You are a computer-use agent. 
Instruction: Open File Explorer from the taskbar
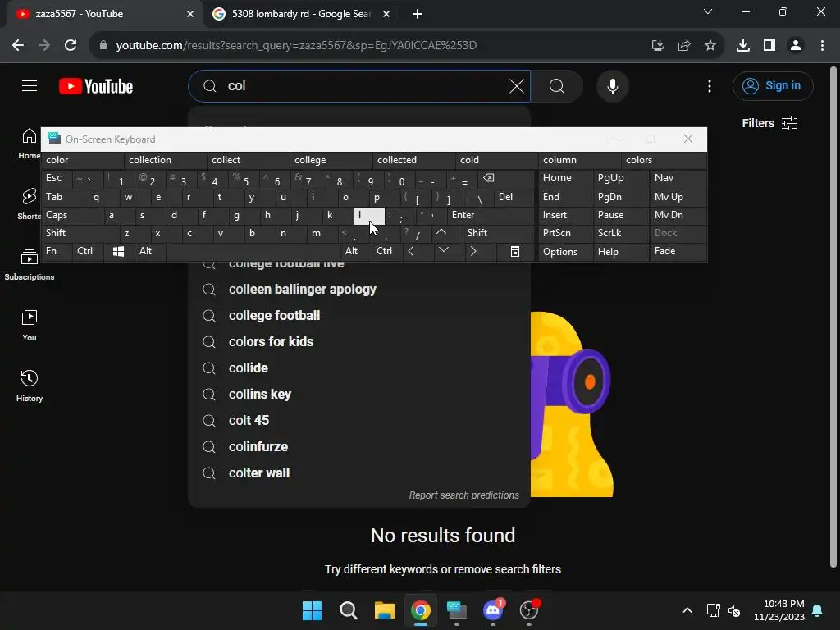[x=384, y=610]
